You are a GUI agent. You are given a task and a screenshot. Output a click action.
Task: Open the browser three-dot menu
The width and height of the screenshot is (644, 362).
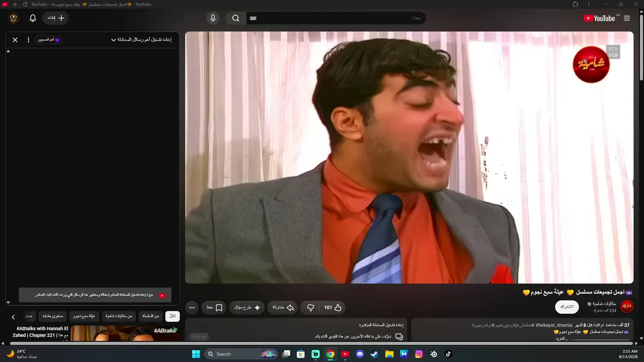click(589, 5)
